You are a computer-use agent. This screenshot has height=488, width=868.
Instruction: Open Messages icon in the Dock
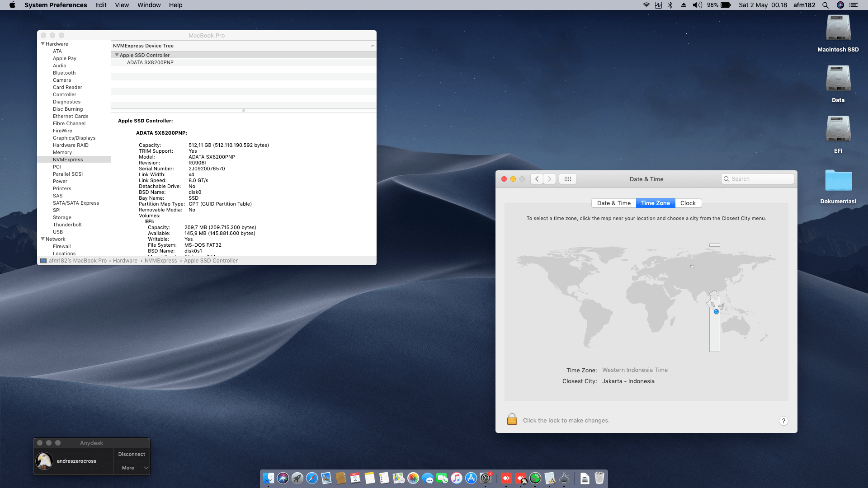(428, 478)
